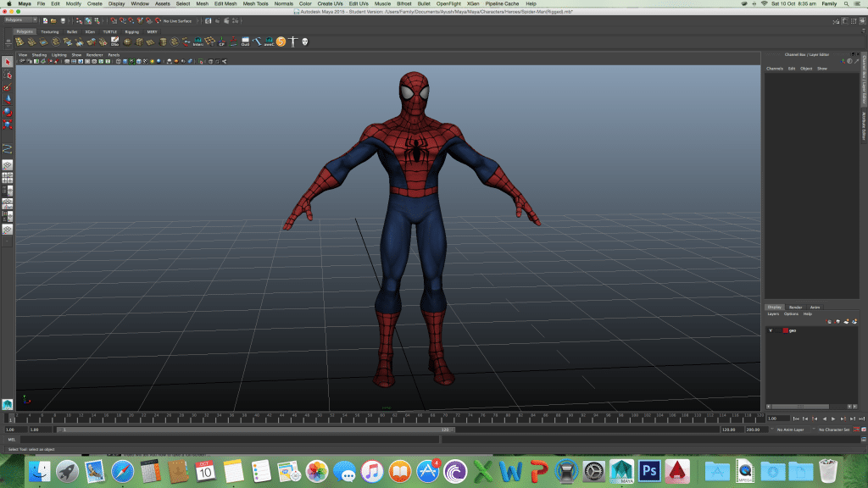Open the Polygons menu set dropdown
Screen dimensions: 868x488
20,20
